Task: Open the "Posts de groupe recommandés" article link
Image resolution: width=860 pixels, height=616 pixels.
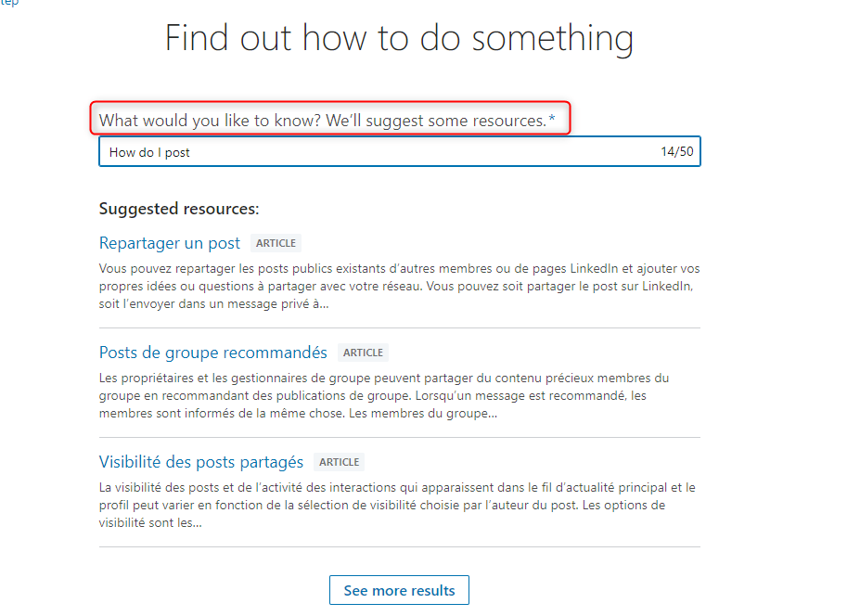Action: (213, 353)
